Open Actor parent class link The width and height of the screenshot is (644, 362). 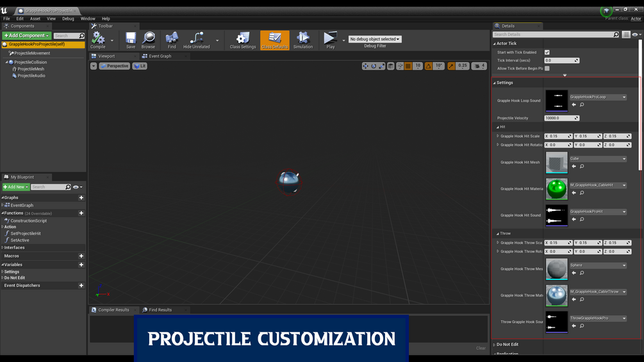(636, 19)
